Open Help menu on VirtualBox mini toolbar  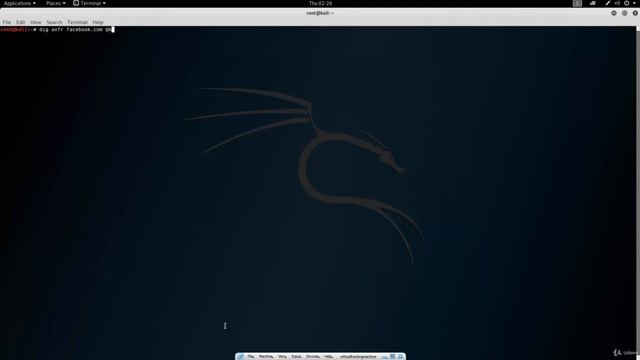[329, 357]
